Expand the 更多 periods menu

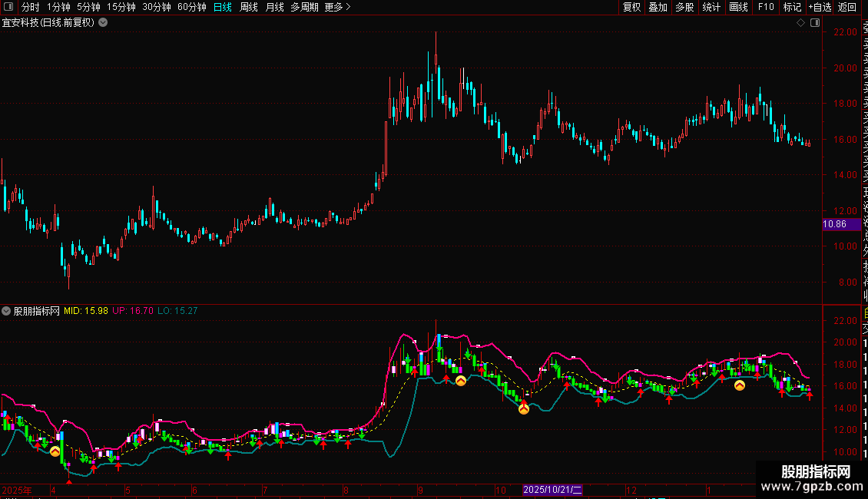click(337, 7)
